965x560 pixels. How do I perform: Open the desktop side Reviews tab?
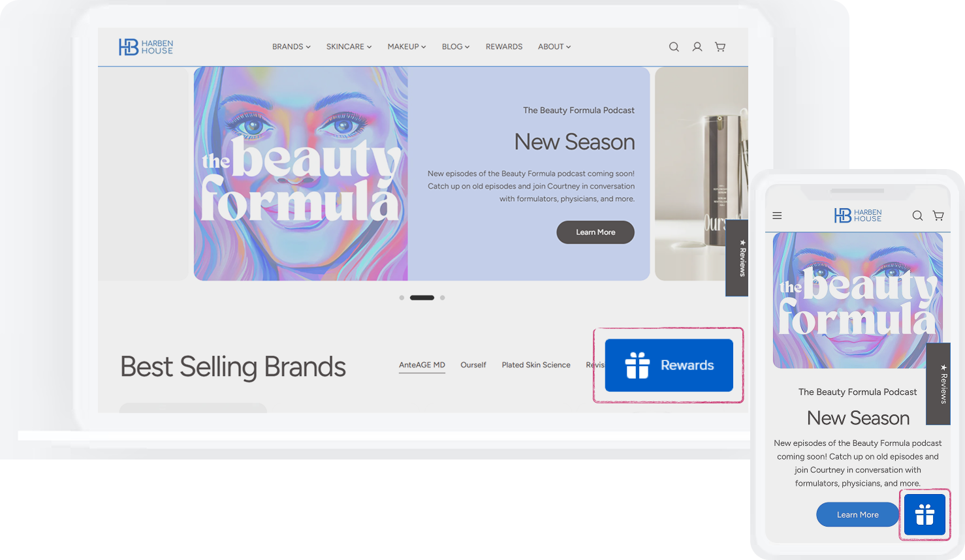[737, 258]
